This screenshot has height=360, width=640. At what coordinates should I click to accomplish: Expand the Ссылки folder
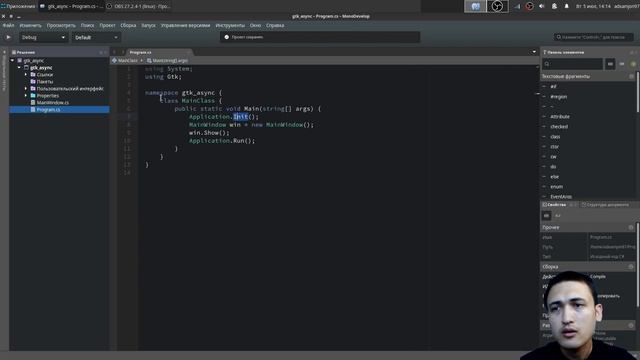coord(26,75)
